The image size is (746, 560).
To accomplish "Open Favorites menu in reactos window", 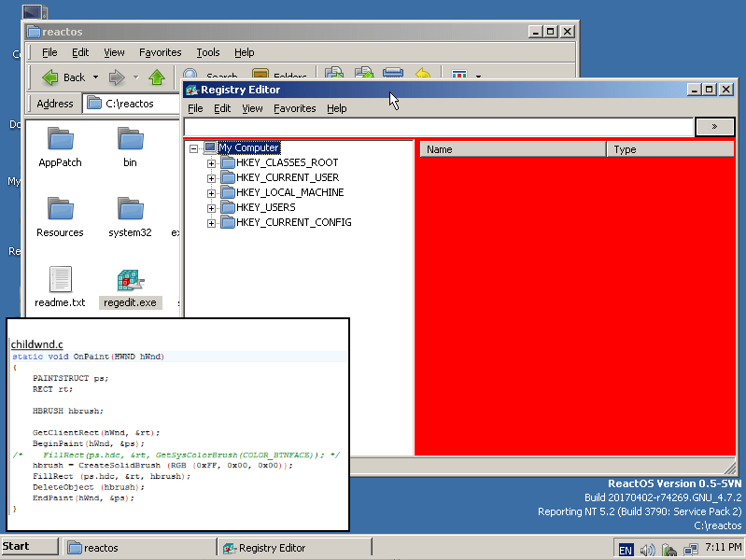I will pyautogui.click(x=160, y=52).
